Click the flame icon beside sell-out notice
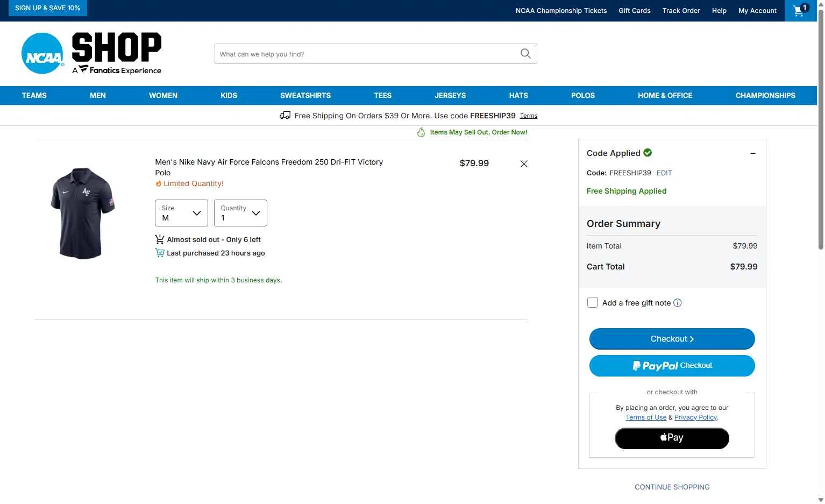Viewport: 825px width, 504px height. (421, 132)
